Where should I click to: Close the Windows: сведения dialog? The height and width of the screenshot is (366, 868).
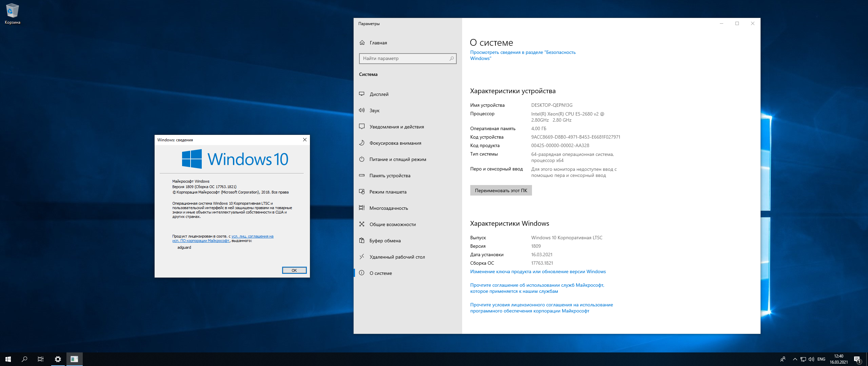tap(304, 140)
